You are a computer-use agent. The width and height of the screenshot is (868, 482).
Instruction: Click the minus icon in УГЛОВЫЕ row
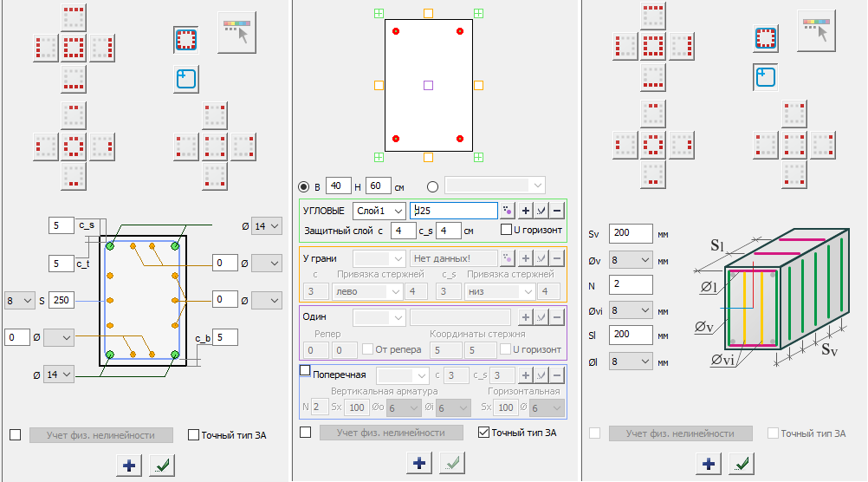tap(557, 211)
